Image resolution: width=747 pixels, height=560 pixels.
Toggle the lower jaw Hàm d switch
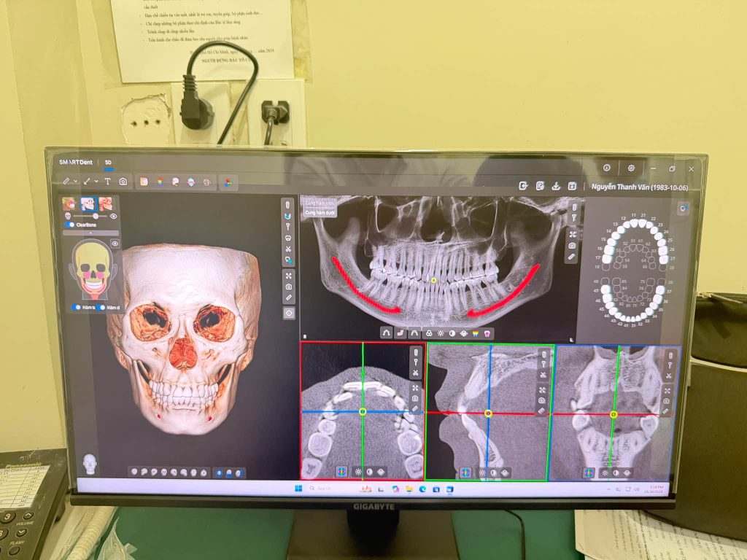pos(101,307)
